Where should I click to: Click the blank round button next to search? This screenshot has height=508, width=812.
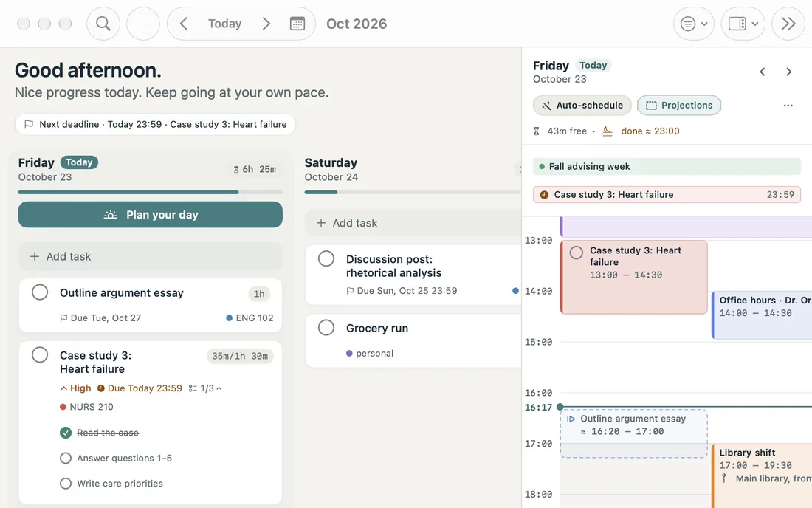(143, 24)
